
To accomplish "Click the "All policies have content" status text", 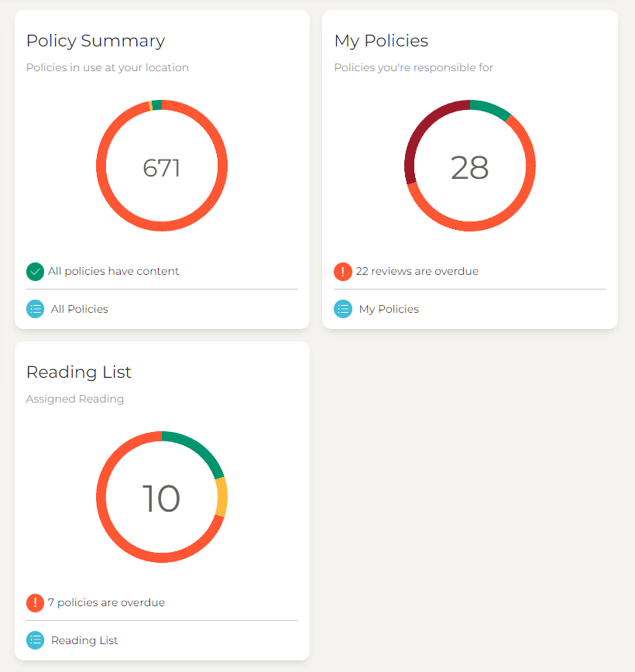I will [113, 272].
